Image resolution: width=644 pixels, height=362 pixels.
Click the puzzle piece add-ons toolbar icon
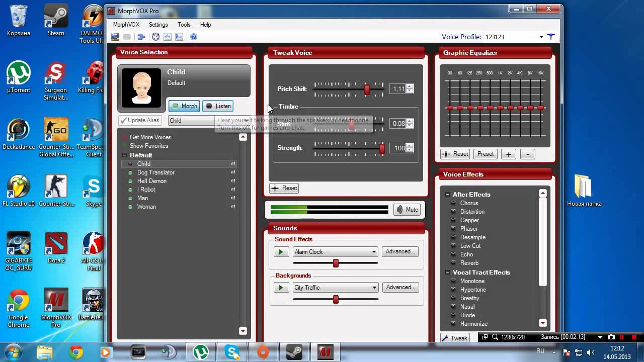click(141, 37)
